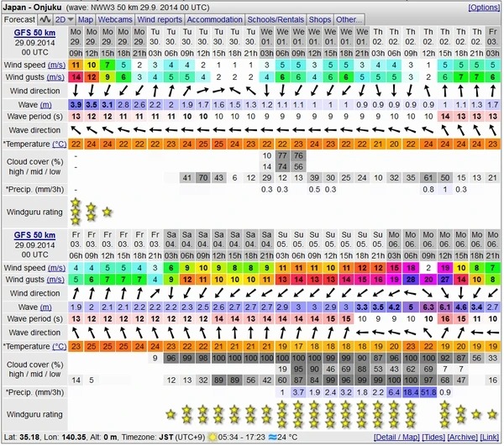The height and width of the screenshot is (446, 504).
Task: Click the longitude value "140.35"
Action: point(74,438)
